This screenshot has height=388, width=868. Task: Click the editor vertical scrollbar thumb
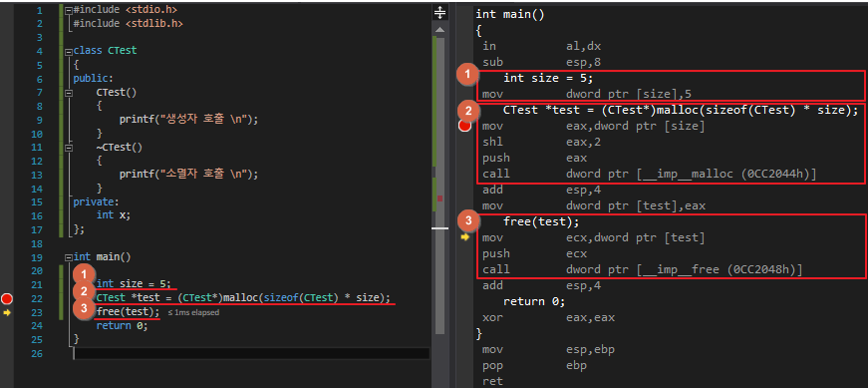pyautogui.click(x=439, y=186)
